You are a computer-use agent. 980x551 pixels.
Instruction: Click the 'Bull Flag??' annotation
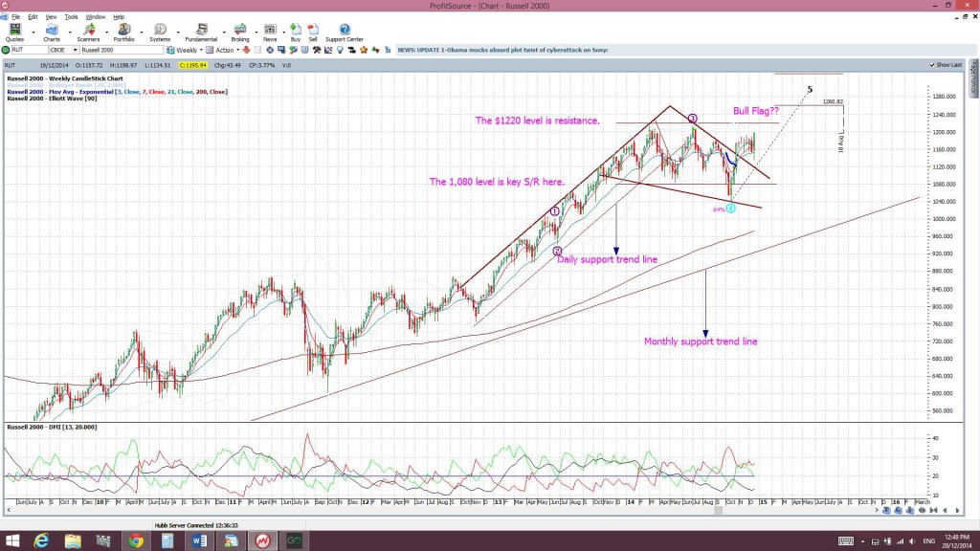tap(756, 111)
